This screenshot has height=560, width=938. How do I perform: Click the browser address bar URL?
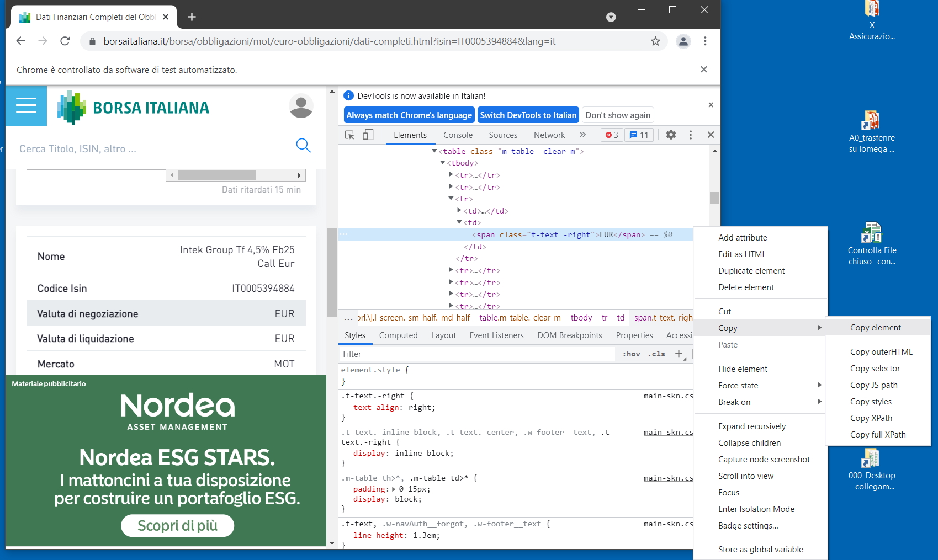[x=330, y=41]
